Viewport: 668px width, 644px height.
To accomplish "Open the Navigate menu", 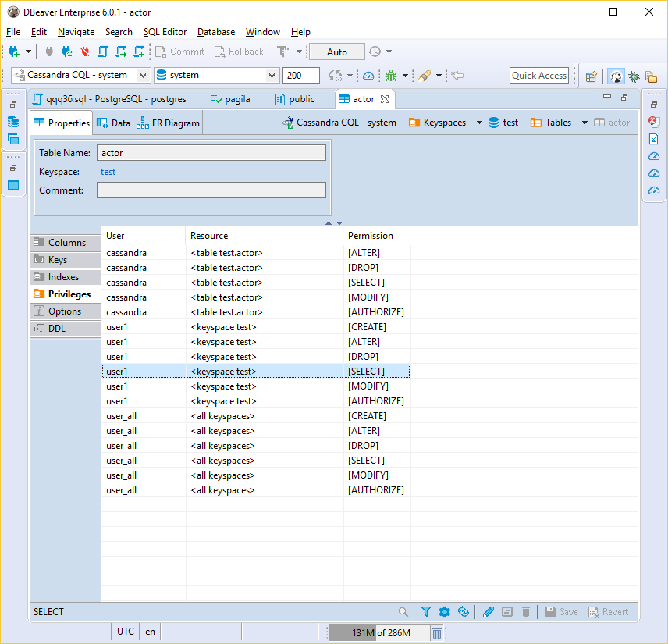I will point(76,32).
